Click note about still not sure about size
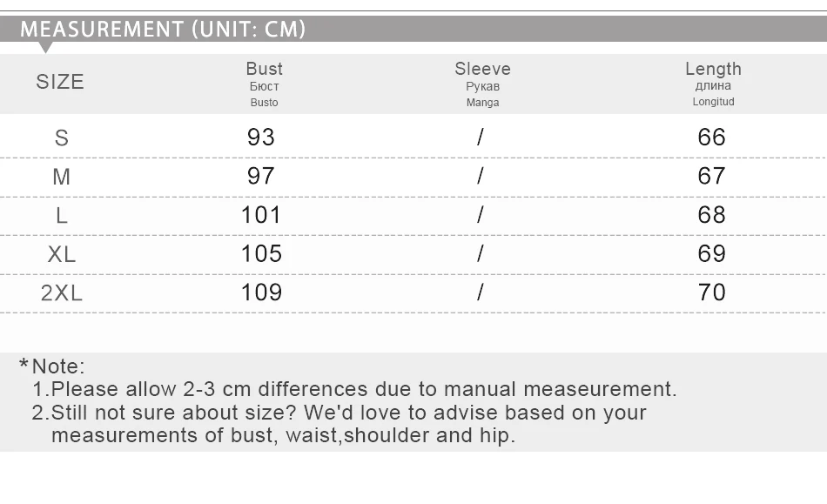Viewport: 827px width, 504px height. pyautogui.click(x=340, y=425)
